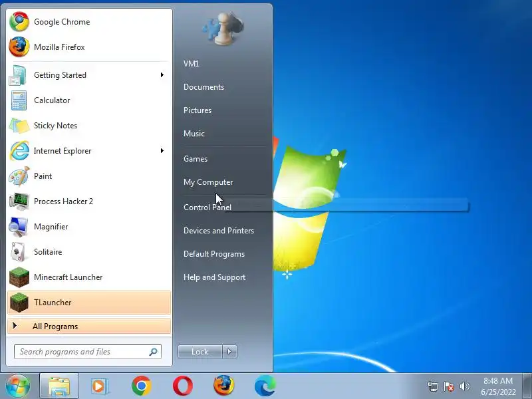Launch Minecraft Launcher
The image size is (532, 399).
[x=89, y=277]
